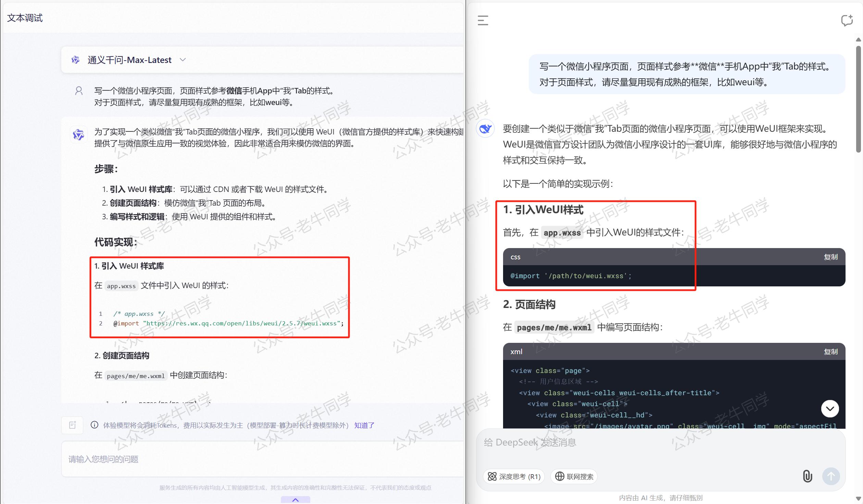Click the pages/me/me.wxml inline code in DeepSeek

(x=554, y=327)
